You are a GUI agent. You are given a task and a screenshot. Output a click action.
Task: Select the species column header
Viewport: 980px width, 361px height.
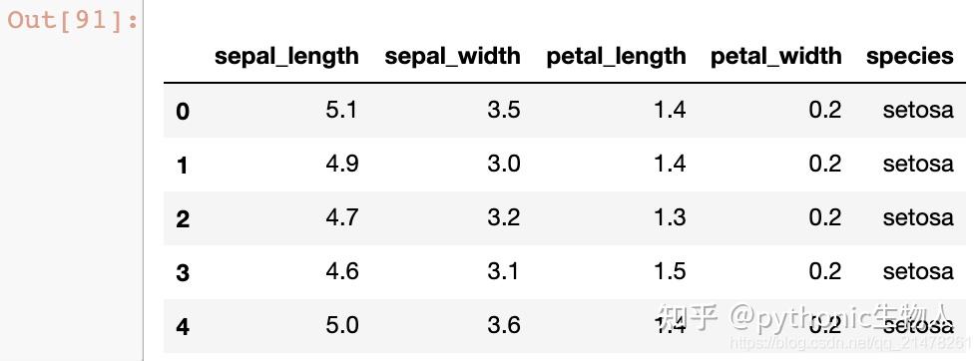910,56
